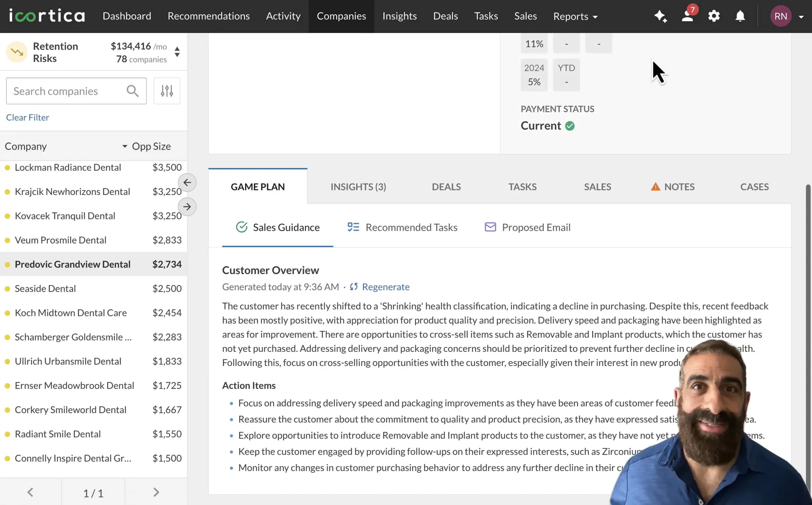Open the user notifications icon with badge 7

point(688,16)
